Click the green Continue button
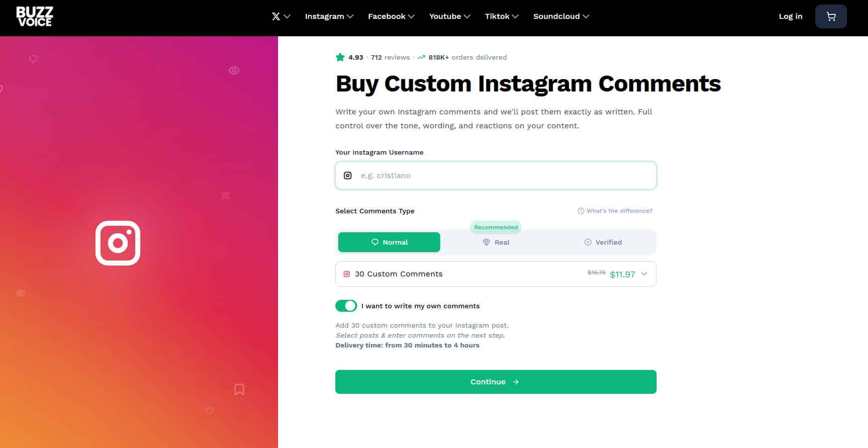The image size is (868, 448). click(496, 382)
